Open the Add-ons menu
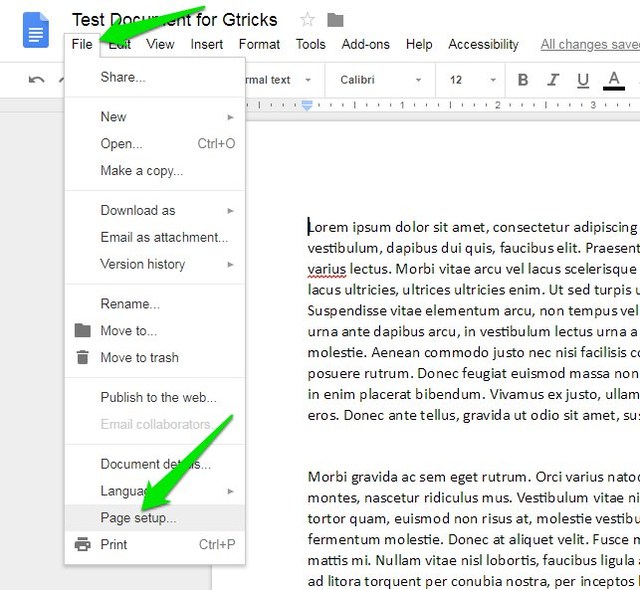This screenshot has width=640, height=590. pyautogui.click(x=366, y=44)
